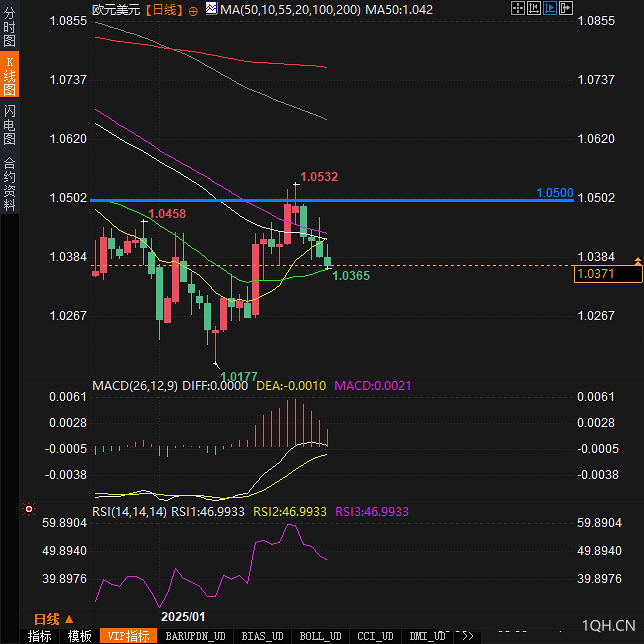
Task: Open 合约资料 in the left sidebar
Action: (9, 183)
